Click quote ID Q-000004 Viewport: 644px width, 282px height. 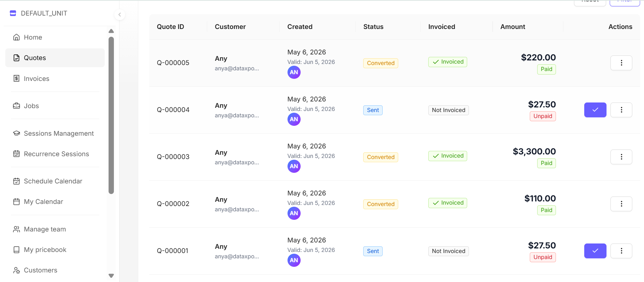point(173,110)
